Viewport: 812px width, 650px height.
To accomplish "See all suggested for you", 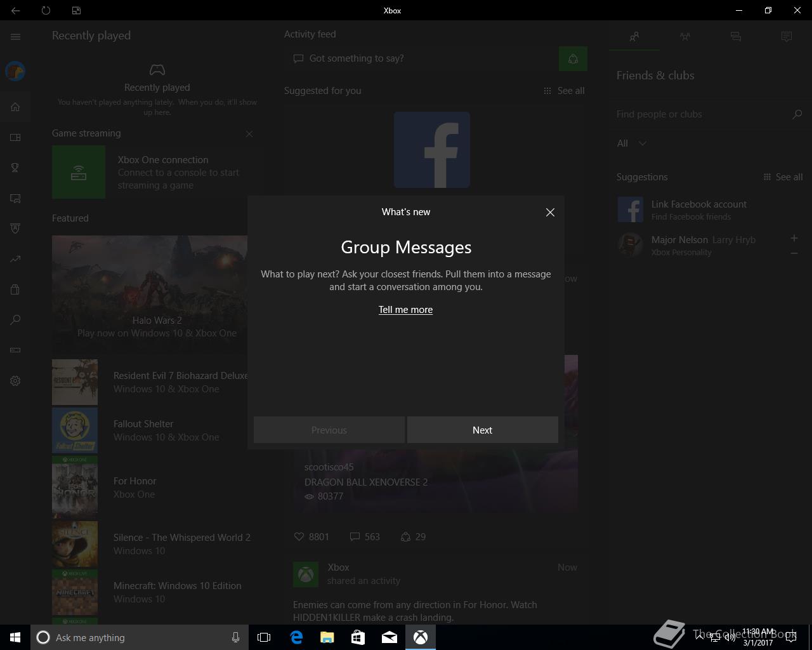I will 564,91.
